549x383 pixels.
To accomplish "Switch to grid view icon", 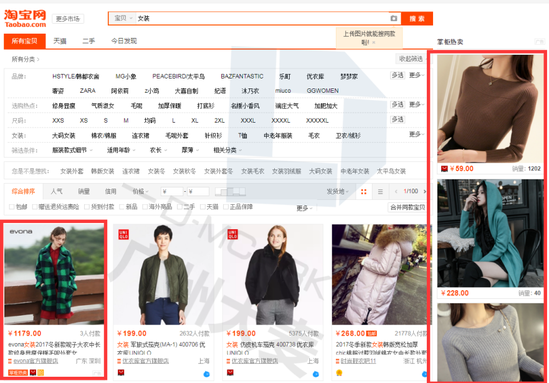I will tap(364, 192).
